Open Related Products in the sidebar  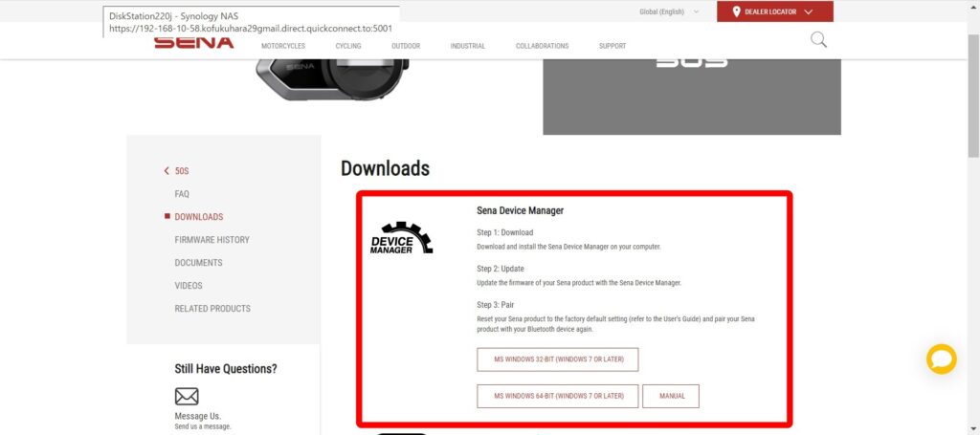(212, 308)
